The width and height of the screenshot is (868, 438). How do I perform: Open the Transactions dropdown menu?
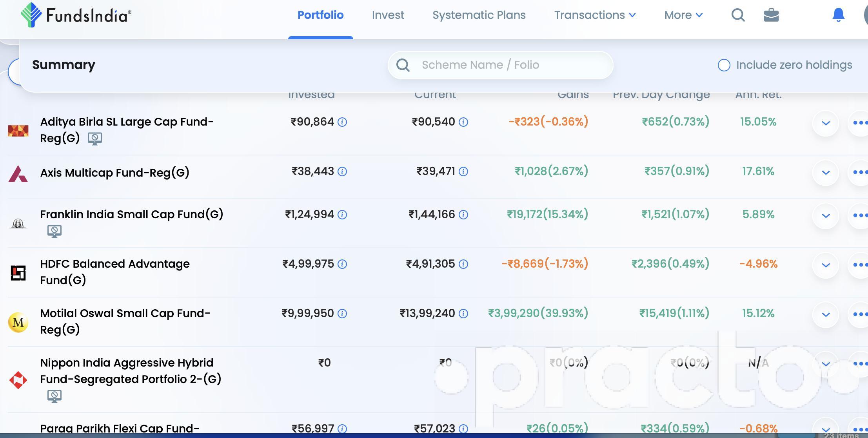pyautogui.click(x=595, y=15)
